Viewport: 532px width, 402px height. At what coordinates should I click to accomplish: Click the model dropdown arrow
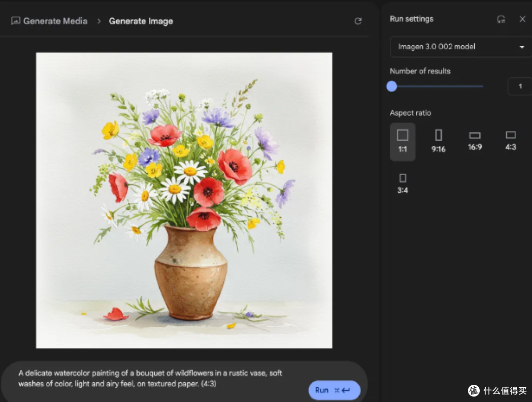pos(522,47)
